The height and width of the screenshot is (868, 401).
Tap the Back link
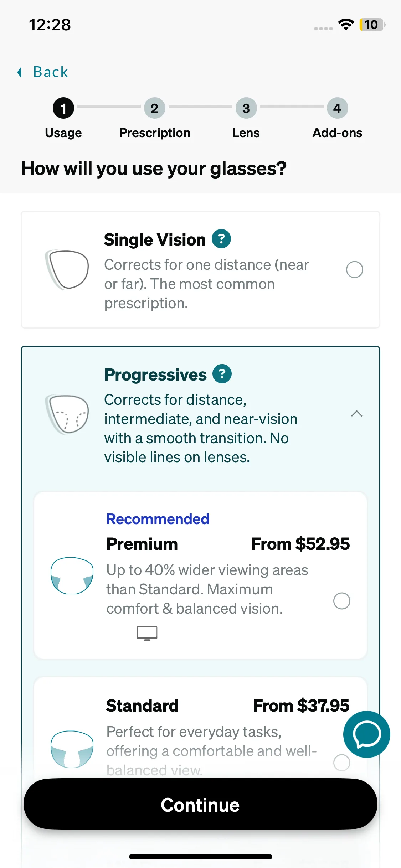pyautogui.click(x=50, y=72)
